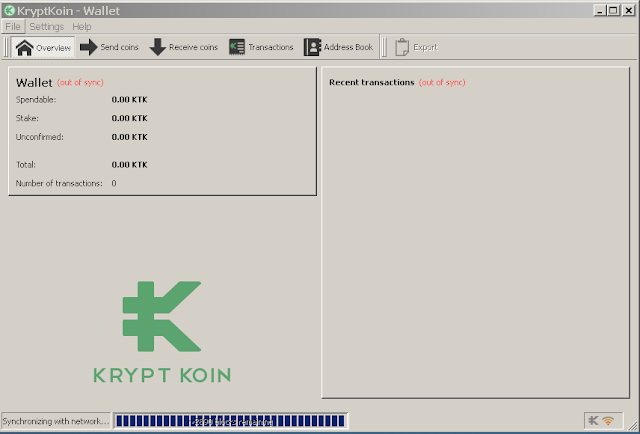Click the Transactions toolbar label
Image resolution: width=640 pixels, height=434 pixels.
pyautogui.click(x=271, y=47)
